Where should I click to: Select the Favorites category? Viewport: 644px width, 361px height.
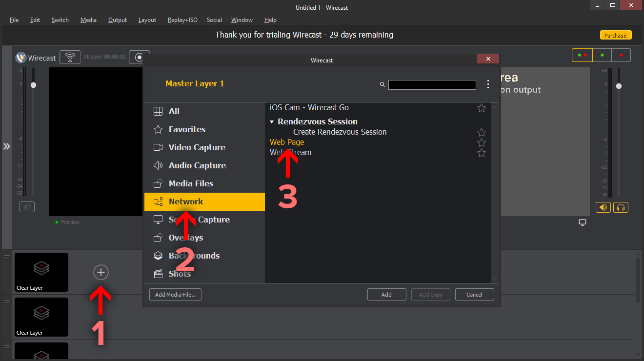204,129
